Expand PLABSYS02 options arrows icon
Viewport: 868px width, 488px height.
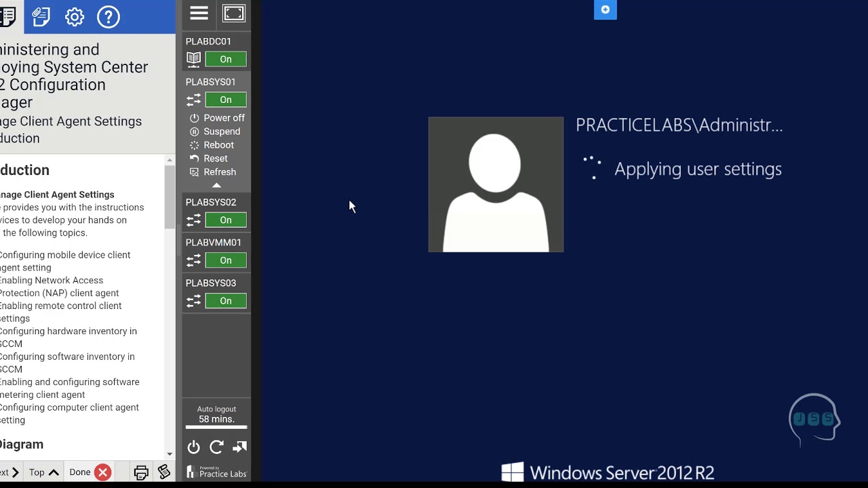pos(193,220)
